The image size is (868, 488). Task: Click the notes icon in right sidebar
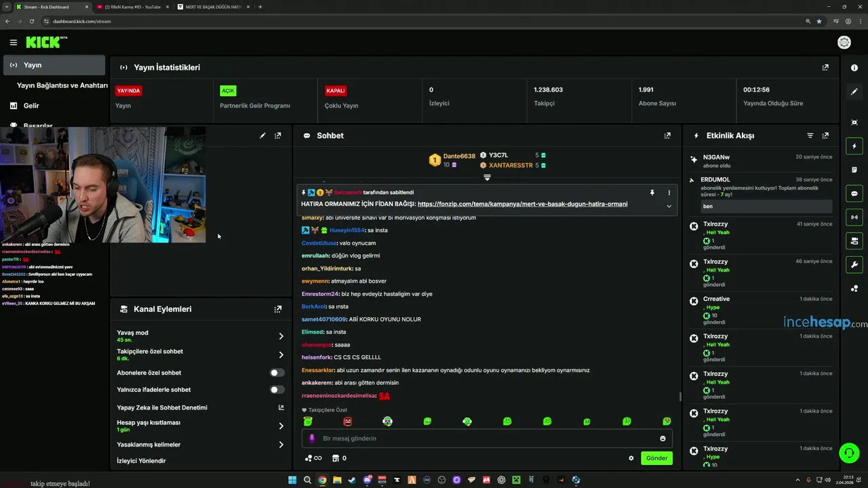(854, 169)
